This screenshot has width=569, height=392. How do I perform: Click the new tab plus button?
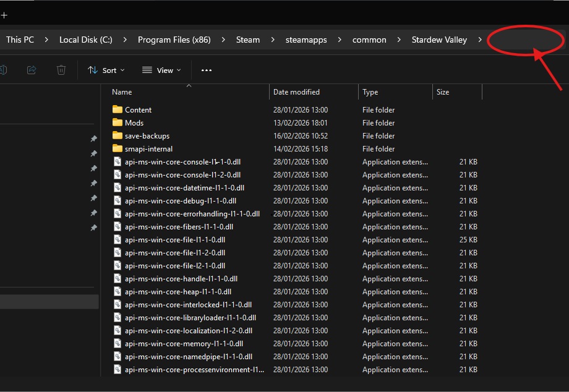4,15
